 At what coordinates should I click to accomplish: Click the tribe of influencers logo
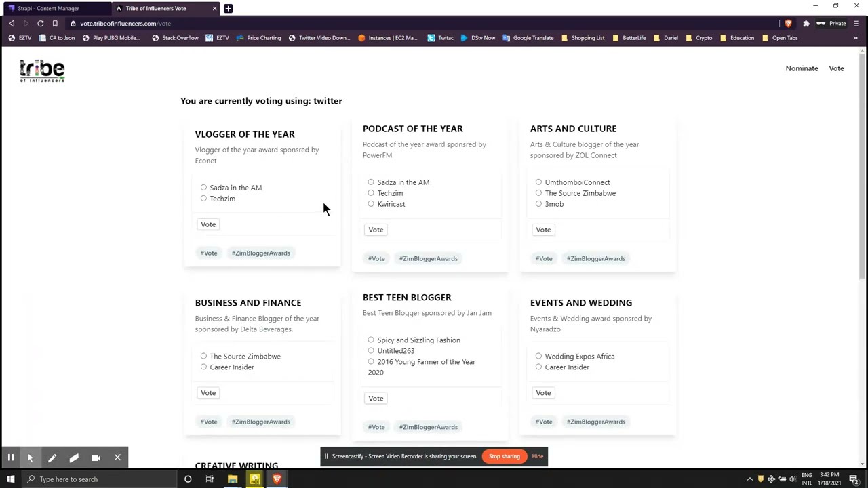42,70
